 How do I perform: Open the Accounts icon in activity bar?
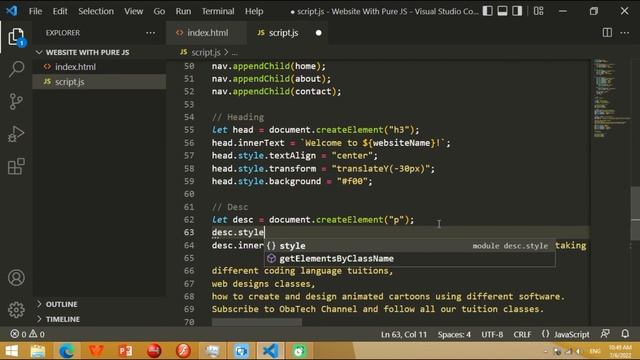click(x=16, y=278)
